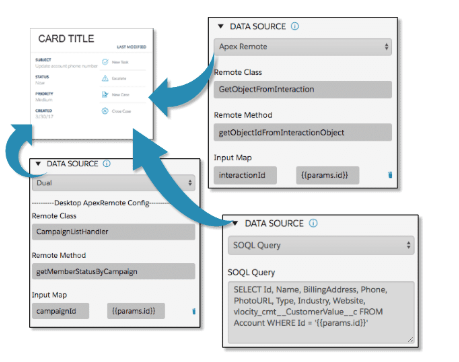459x362 pixels.
Task: Collapse the SOQL Query DATA SOURCE section
Action: coord(235,223)
